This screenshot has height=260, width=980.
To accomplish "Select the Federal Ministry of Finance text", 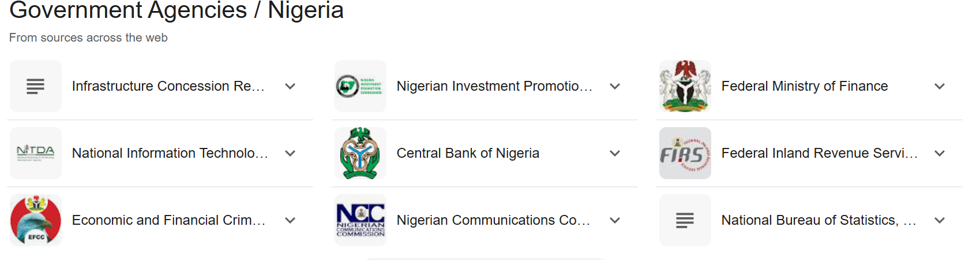I will click(x=805, y=86).
